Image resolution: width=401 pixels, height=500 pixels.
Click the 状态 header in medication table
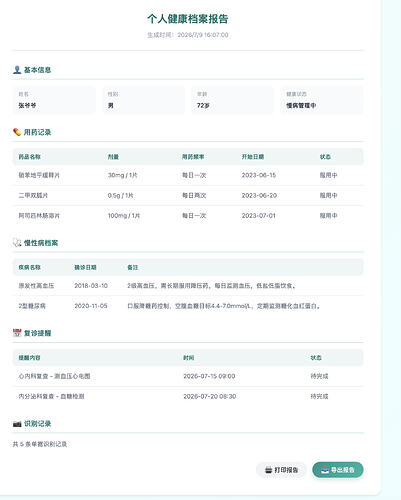tap(325, 157)
